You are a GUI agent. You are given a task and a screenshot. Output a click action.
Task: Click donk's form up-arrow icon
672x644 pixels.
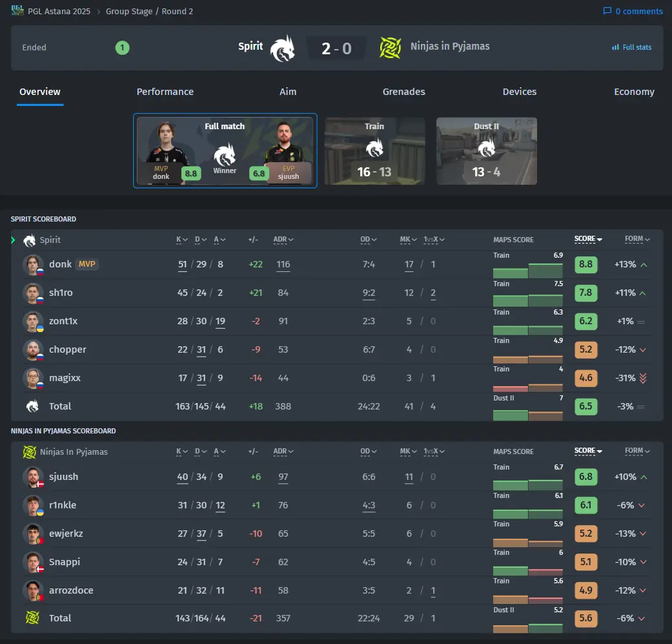click(644, 265)
